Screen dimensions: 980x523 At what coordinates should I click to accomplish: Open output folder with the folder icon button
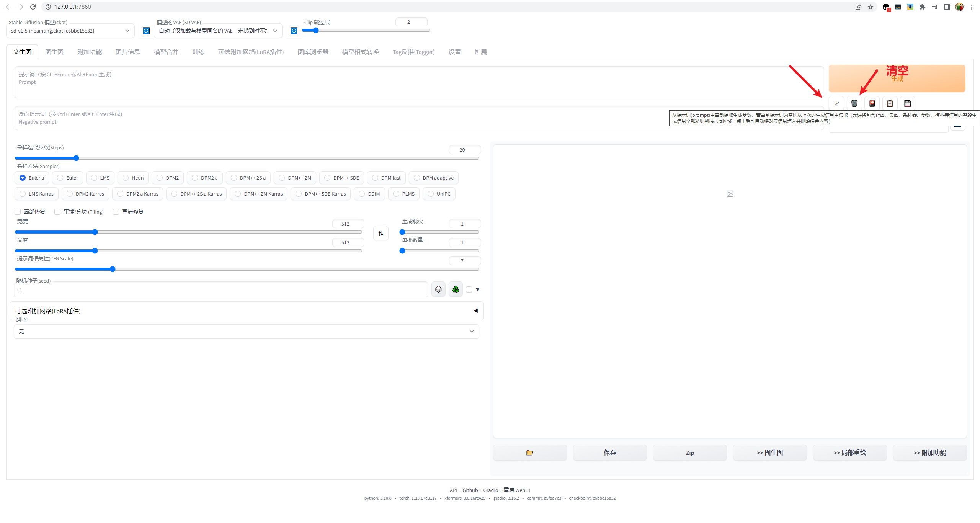pyautogui.click(x=529, y=453)
